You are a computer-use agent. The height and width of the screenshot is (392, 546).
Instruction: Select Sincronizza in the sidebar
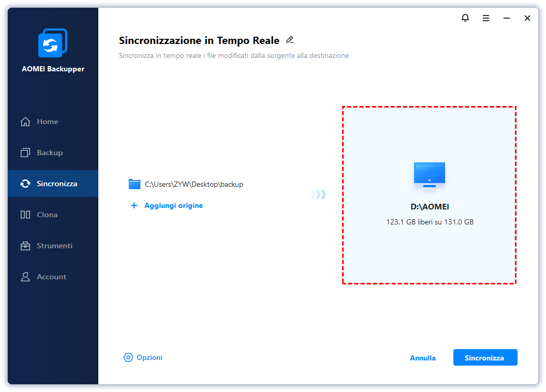pyautogui.click(x=53, y=184)
